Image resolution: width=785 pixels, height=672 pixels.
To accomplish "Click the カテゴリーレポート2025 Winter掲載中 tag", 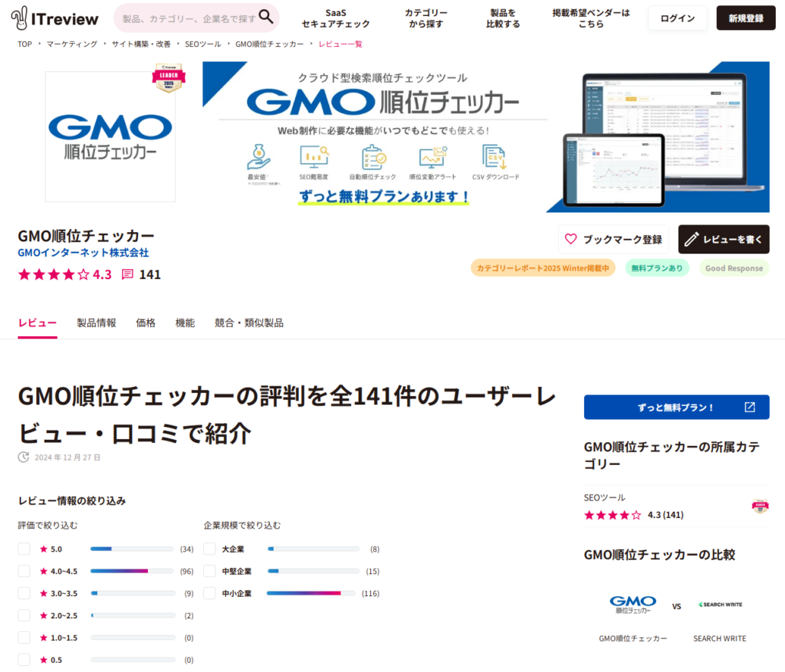I will pos(543,268).
